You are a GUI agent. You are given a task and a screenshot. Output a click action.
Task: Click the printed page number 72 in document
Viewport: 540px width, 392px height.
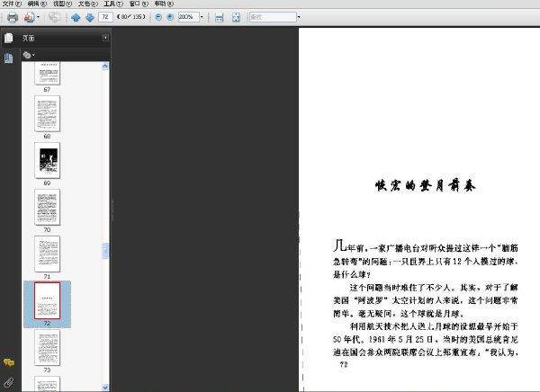(344, 364)
